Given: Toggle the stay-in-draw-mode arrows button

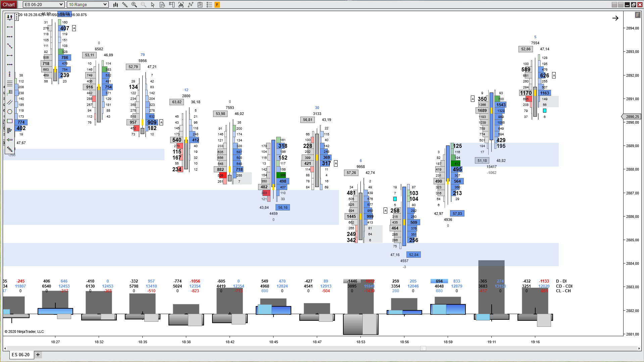Looking at the screenshot, I should (x=10, y=17).
